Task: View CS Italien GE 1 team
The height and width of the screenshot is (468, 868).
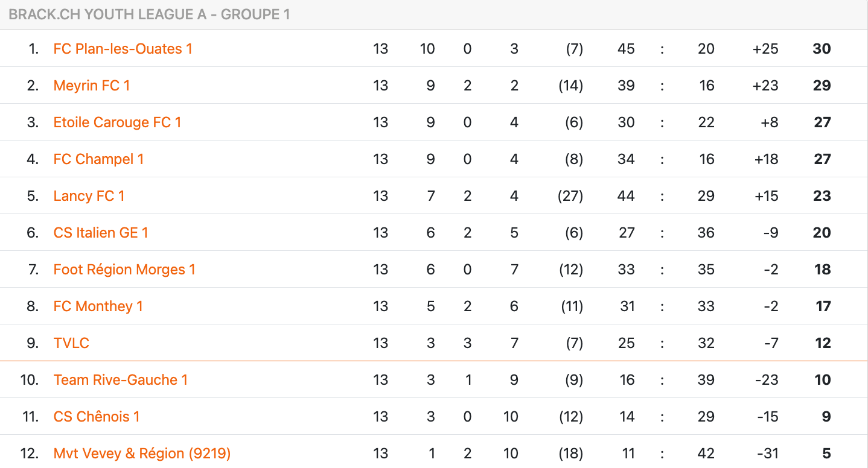Action: (101, 233)
